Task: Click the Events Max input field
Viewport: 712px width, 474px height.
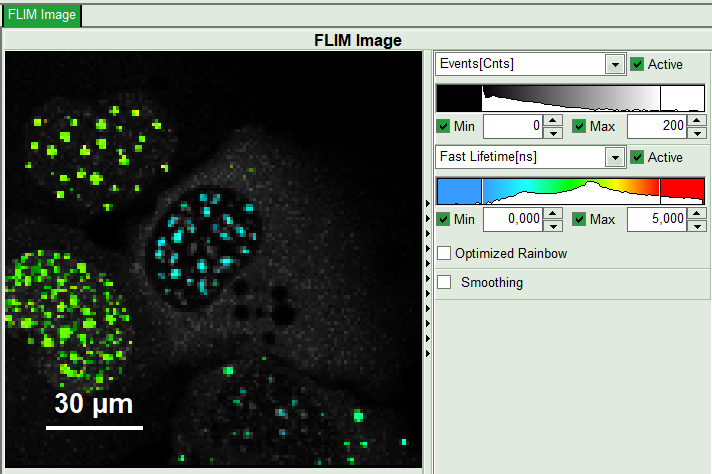Action: coord(657,126)
